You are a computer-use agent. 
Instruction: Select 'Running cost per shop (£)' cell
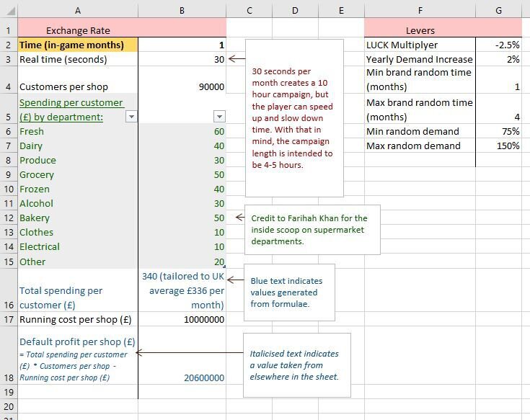(78, 319)
